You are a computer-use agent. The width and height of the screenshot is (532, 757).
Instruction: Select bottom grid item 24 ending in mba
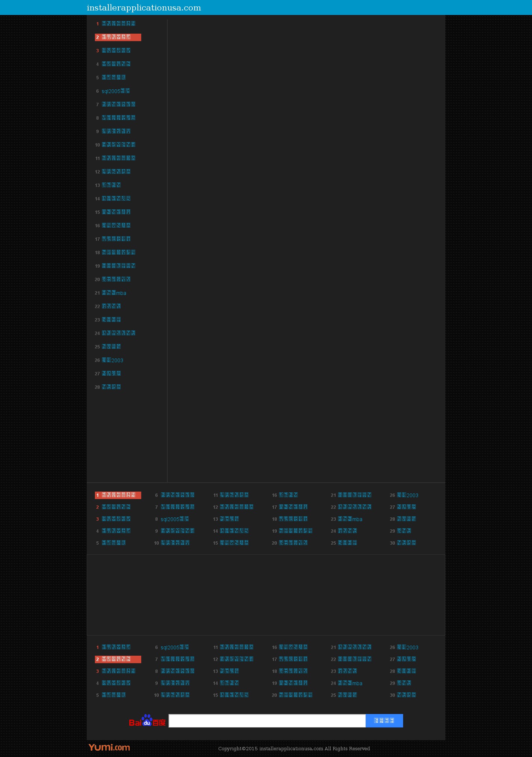click(x=350, y=683)
